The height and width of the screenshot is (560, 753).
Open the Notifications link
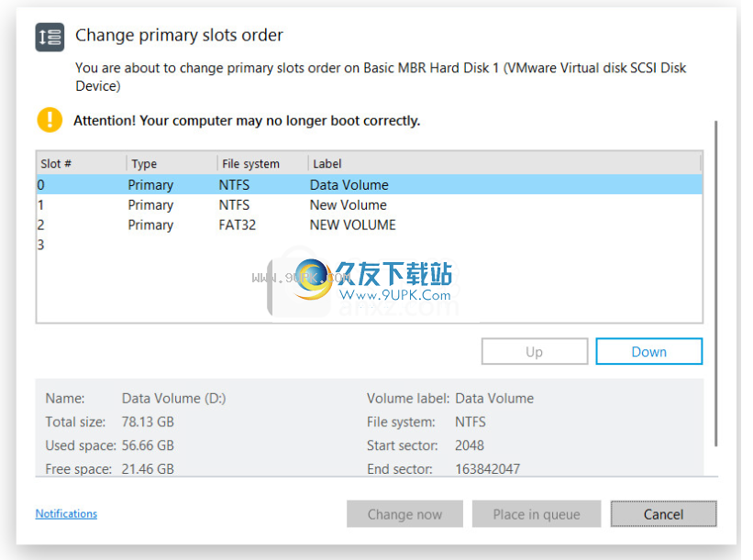[x=66, y=513]
